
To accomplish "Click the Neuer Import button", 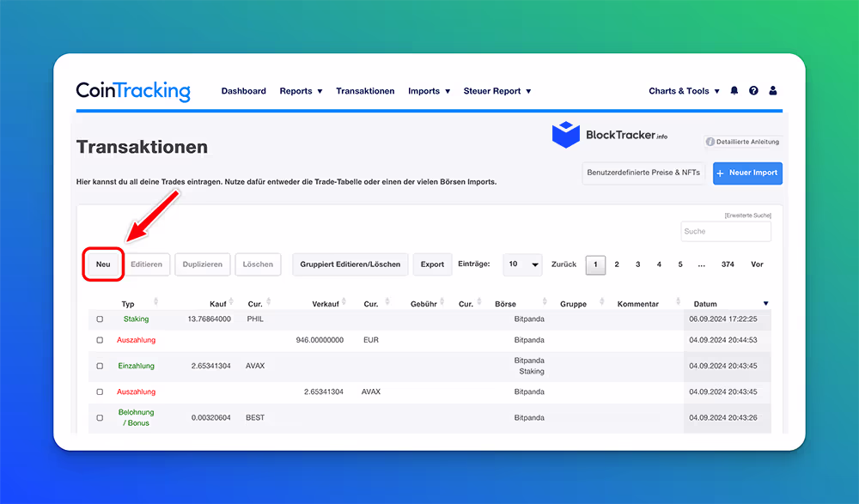I will [x=747, y=173].
